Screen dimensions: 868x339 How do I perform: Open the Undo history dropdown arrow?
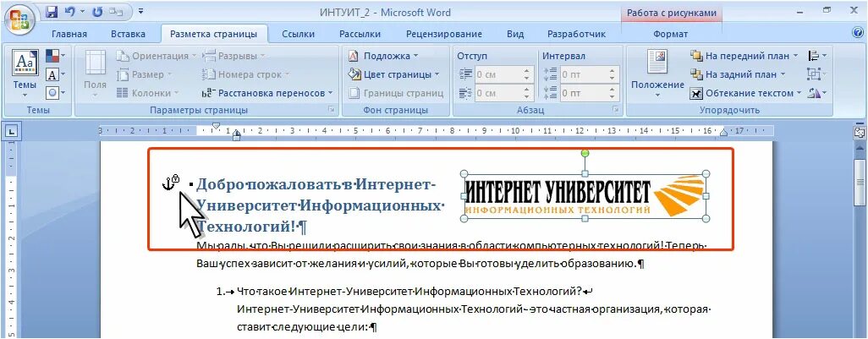[82, 12]
